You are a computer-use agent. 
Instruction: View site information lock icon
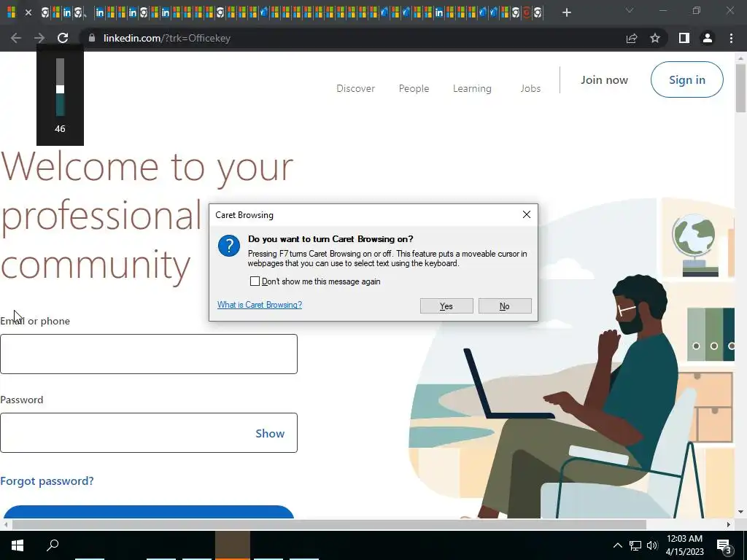(92, 38)
